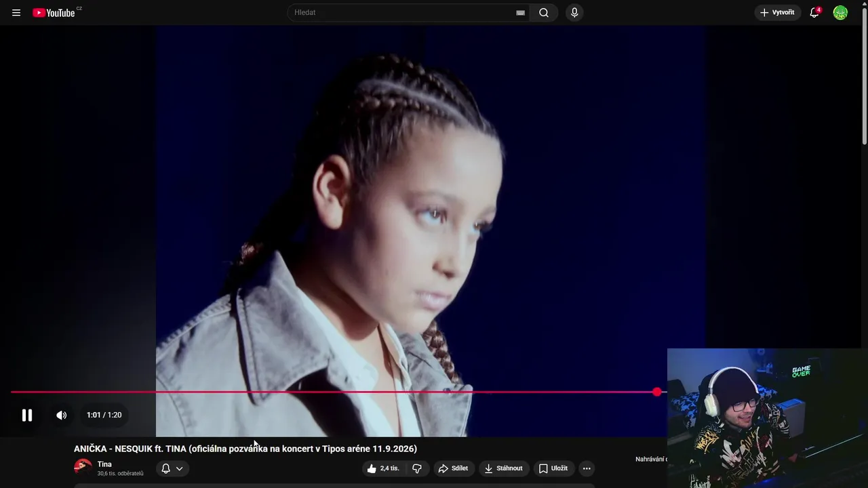This screenshot has height=488, width=868.
Task: Click the video player frame
Action: tap(431, 230)
